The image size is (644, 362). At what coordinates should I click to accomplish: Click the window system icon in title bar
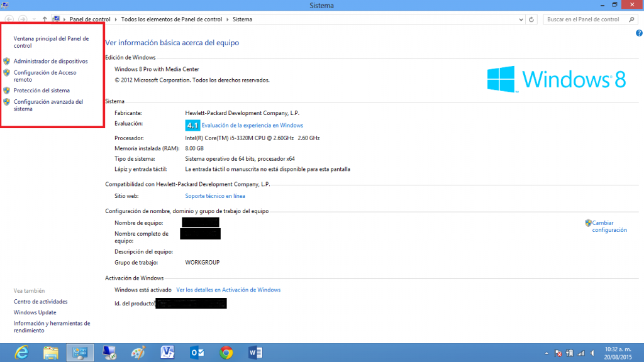5,5
